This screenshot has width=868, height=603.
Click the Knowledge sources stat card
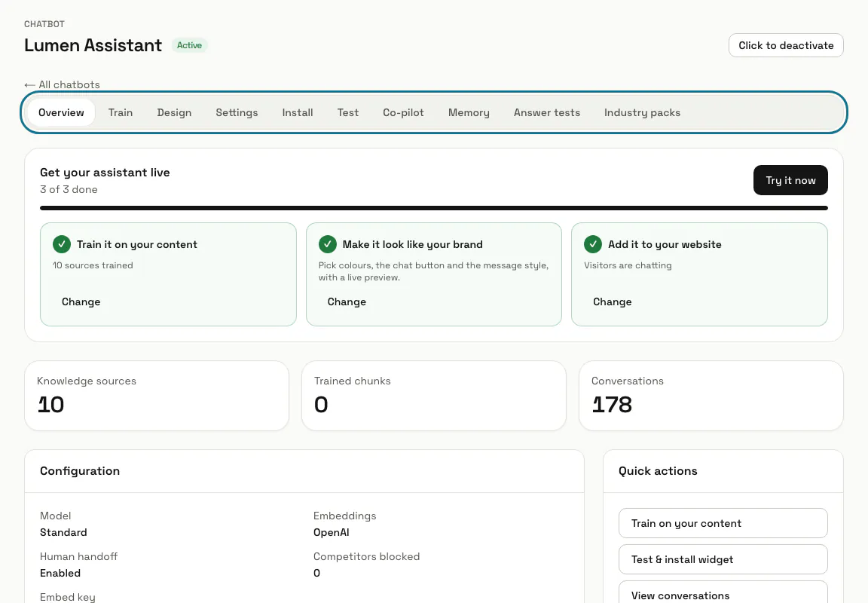tap(157, 396)
